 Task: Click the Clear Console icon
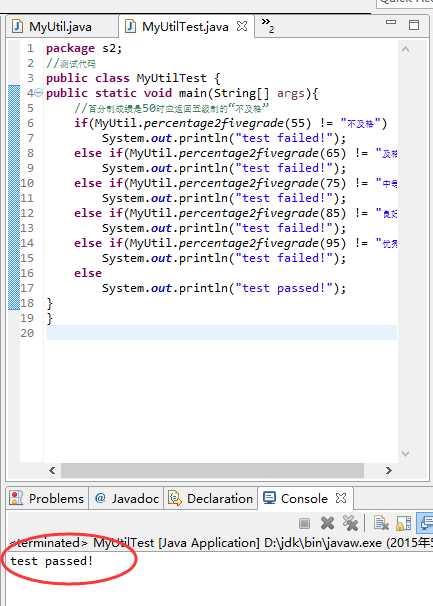[381, 523]
